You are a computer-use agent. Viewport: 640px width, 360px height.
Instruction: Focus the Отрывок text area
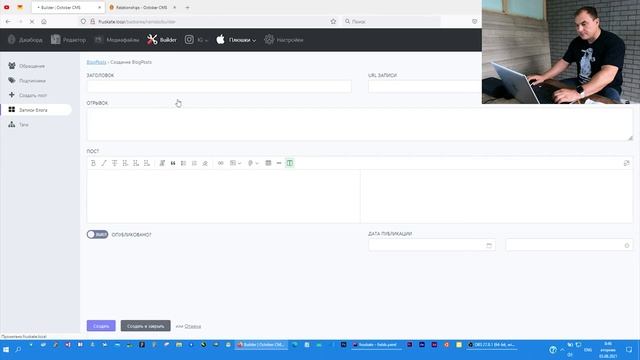click(360, 124)
